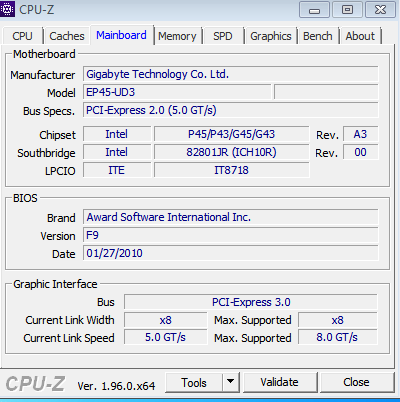
Task: Click the southbridge revision 00 value
Action: pos(360,152)
